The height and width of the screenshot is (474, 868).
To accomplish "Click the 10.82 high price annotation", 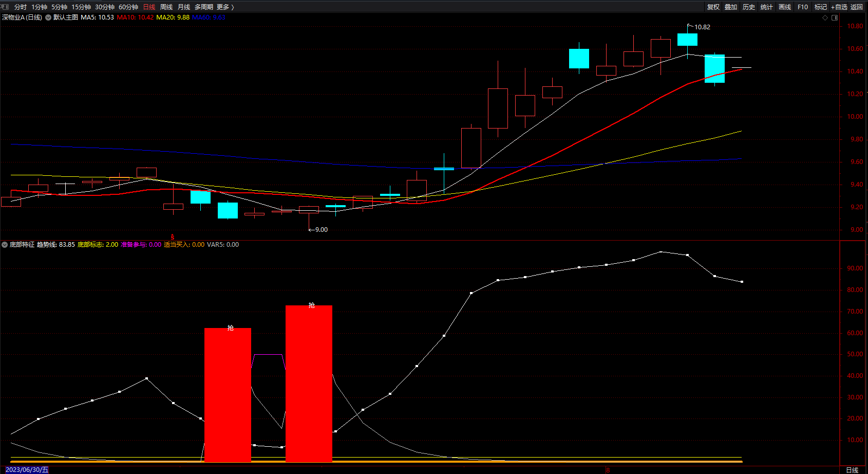I will 702,27.
